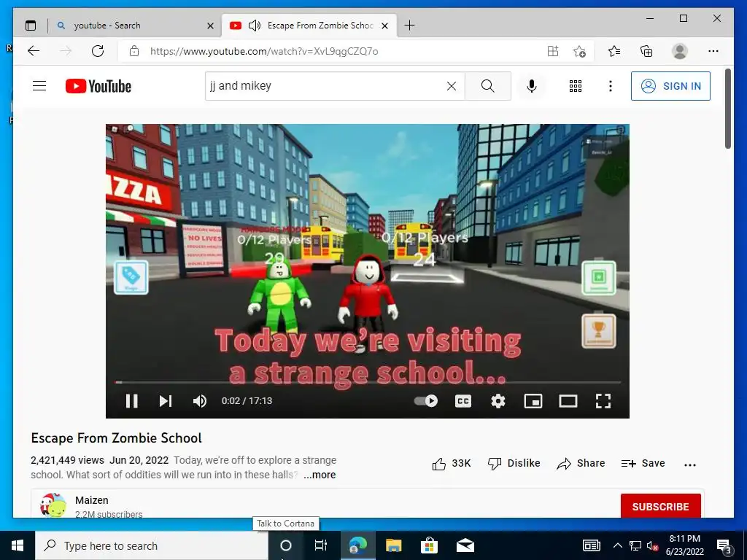Image resolution: width=747 pixels, height=560 pixels.
Task: Open Task View on taskbar
Action: pyautogui.click(x=321, y=545)
